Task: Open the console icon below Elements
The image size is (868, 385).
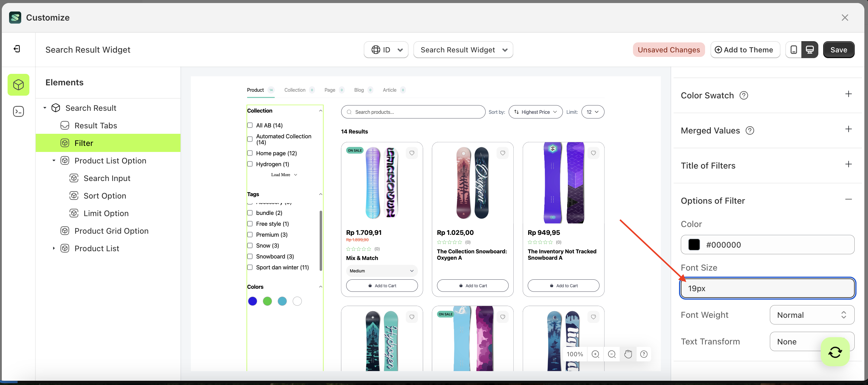Action: pos(18,111)
